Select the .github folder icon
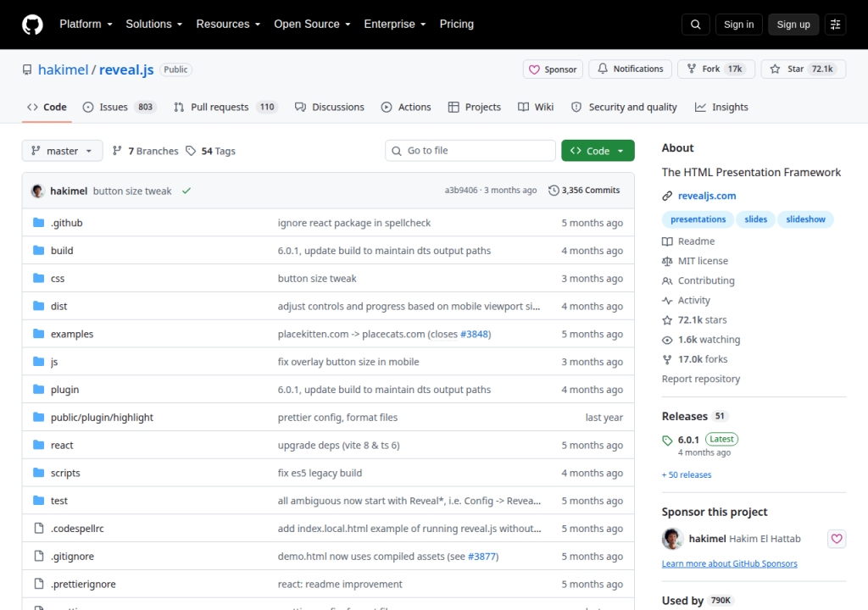The image size is (868, 610). pos(38,223)
